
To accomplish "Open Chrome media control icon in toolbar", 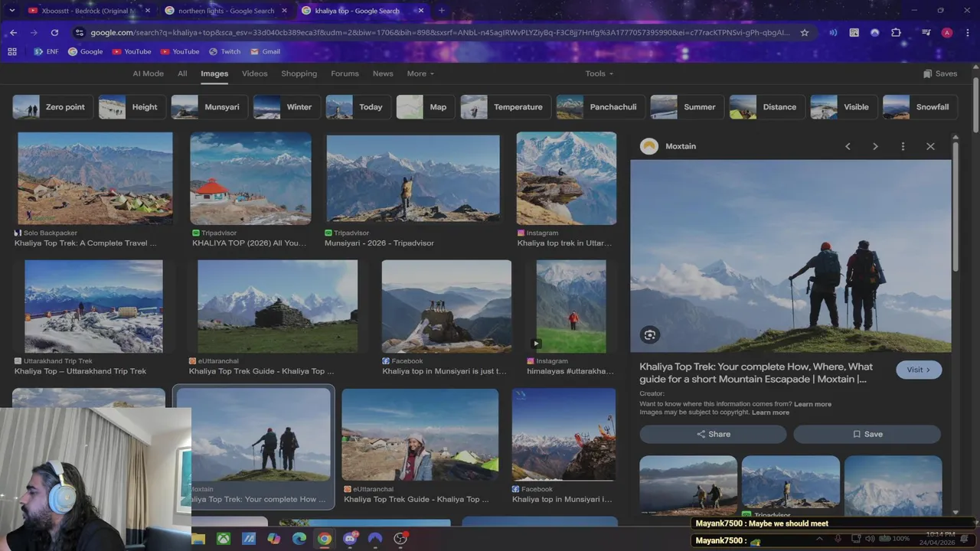I will (x=926, y=33).
